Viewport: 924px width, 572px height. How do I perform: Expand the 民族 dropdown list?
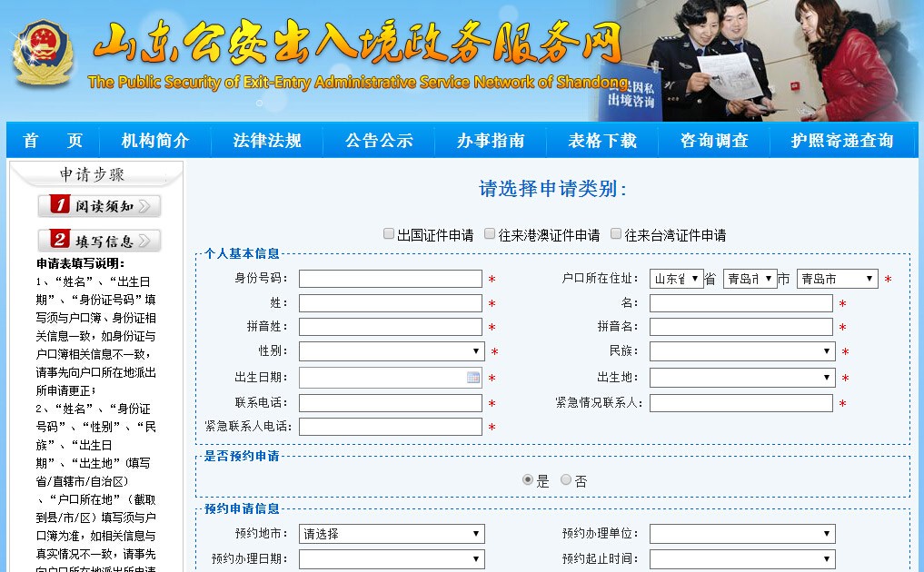(x=741, y=351)
